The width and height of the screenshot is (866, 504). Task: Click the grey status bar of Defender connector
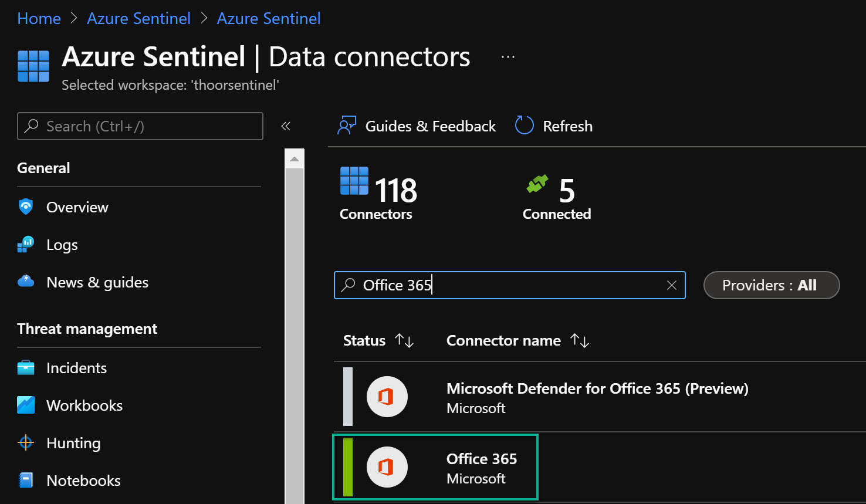point(348,397)
